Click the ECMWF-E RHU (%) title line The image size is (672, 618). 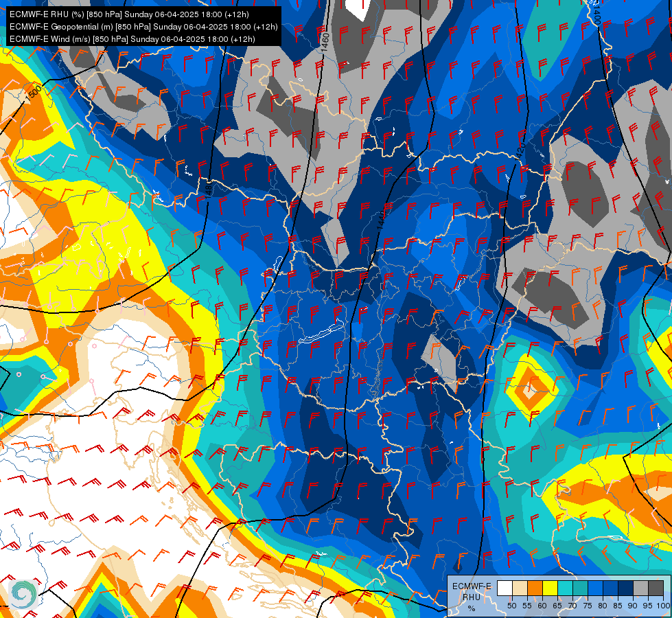coord(129,14)
